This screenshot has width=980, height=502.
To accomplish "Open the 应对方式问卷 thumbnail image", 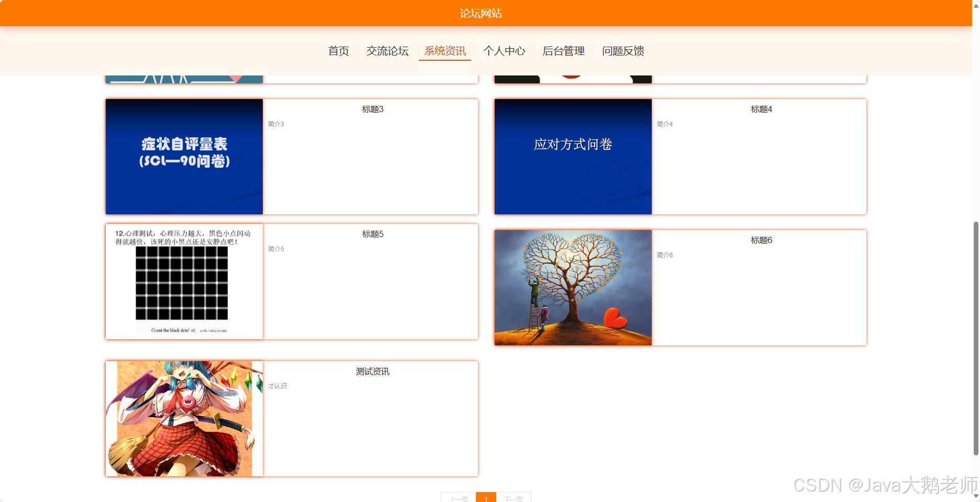I will click(573, 157).
